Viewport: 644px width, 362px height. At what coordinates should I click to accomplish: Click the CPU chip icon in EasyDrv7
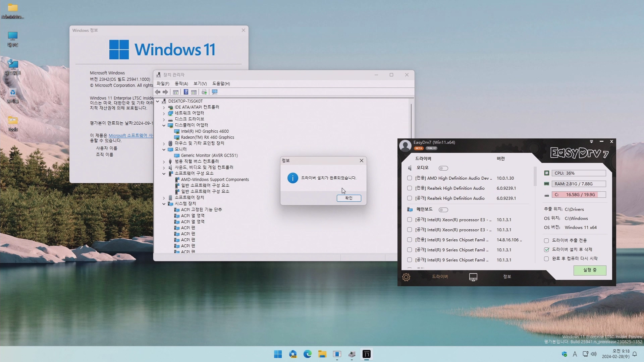[547, 173]
